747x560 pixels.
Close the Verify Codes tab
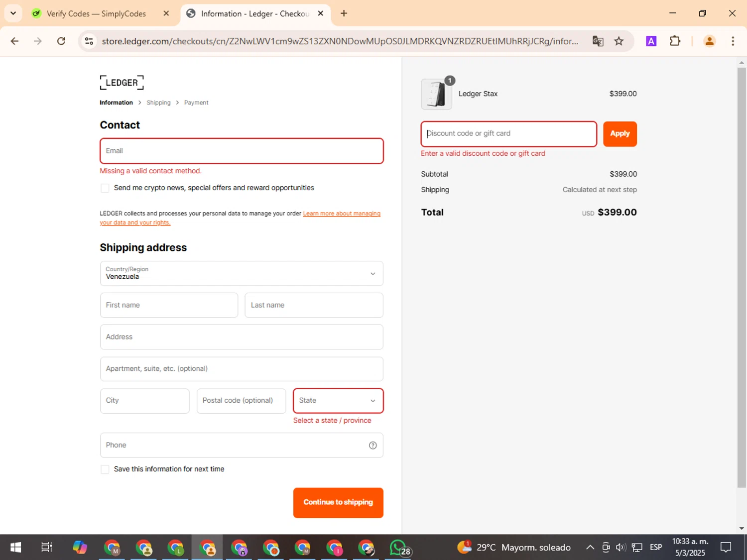166,13
